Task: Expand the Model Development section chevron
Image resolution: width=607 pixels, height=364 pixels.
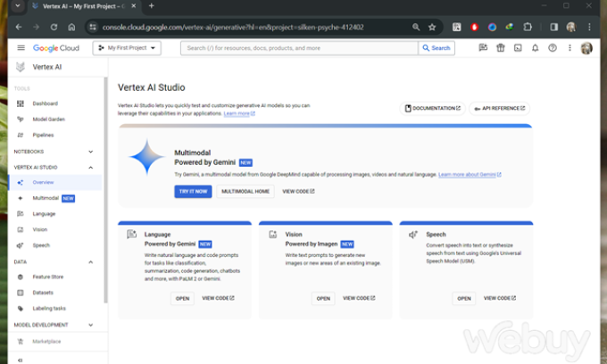Action: coord(90,325)
